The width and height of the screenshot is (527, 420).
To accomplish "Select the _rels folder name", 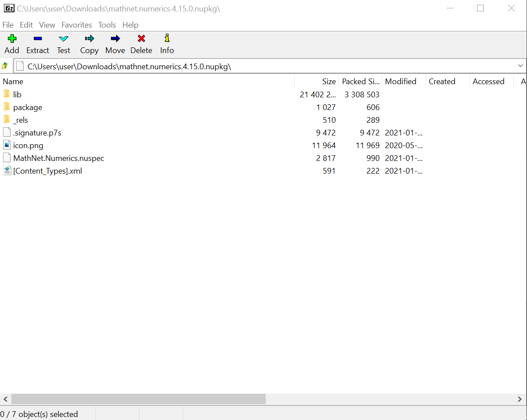I will click(x=21, y=120).
